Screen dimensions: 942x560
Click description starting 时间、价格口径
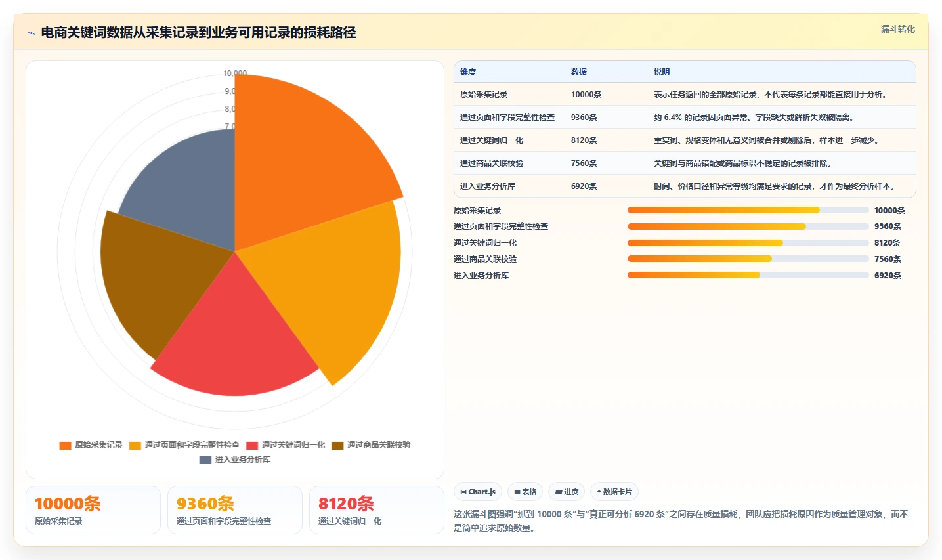(775, 186)
